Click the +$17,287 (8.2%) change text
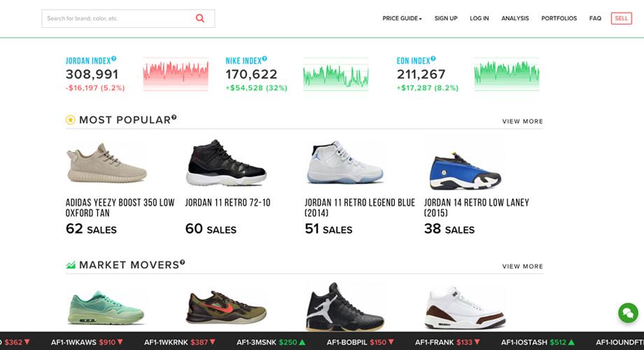644x350 pixels. 428,88
